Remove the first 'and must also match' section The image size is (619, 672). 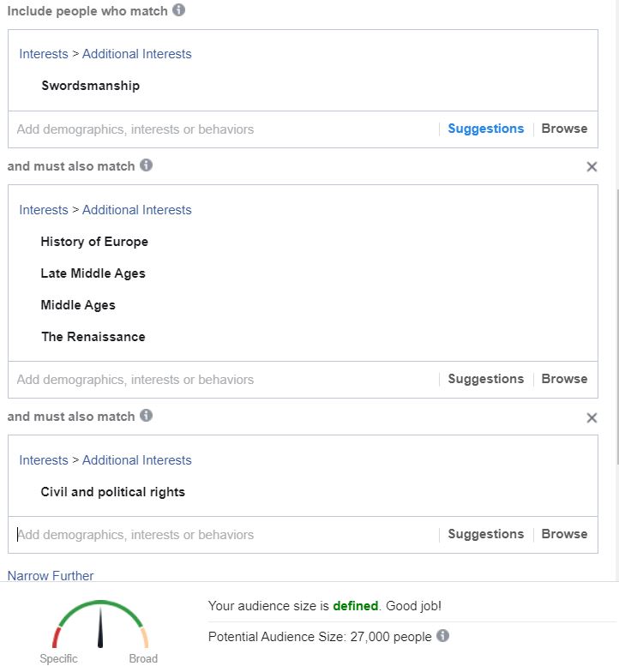click(x=592, y=166)
